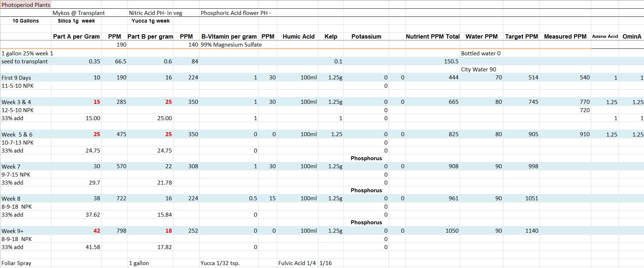Select the '444' nutrient PPM total cell
Screen dimensions: 644x268
(453, 77)
